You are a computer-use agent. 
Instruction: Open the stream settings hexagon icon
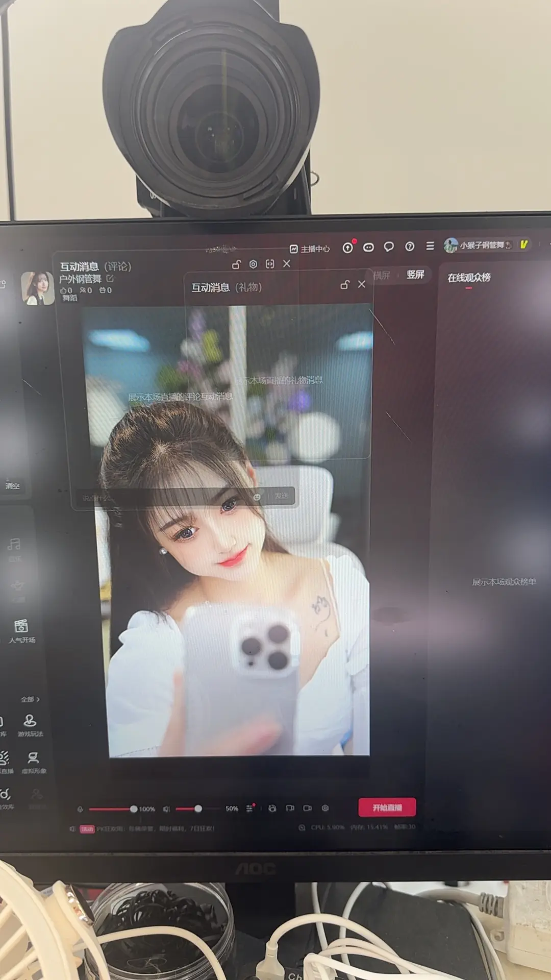[325, 808]
